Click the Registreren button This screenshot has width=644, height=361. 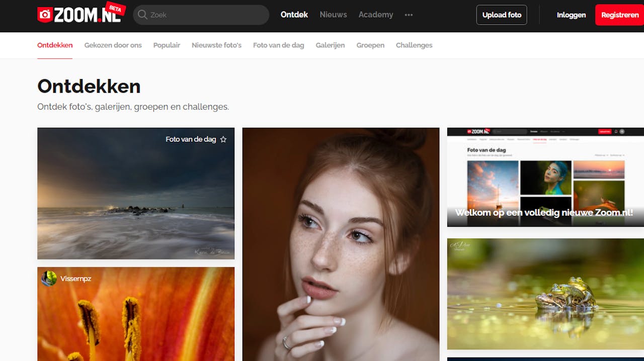coord(620,15)
